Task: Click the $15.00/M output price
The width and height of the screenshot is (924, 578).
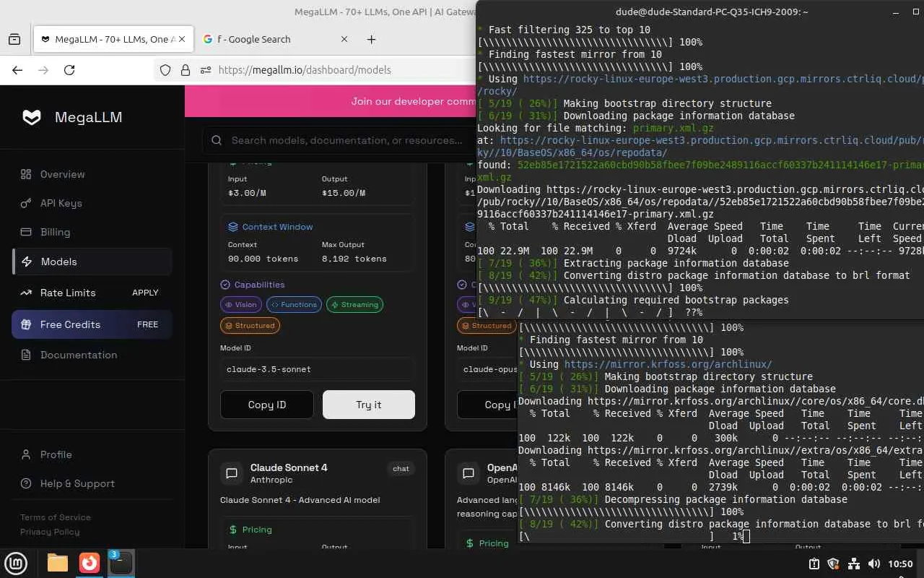Action: [x=344, y=193]
